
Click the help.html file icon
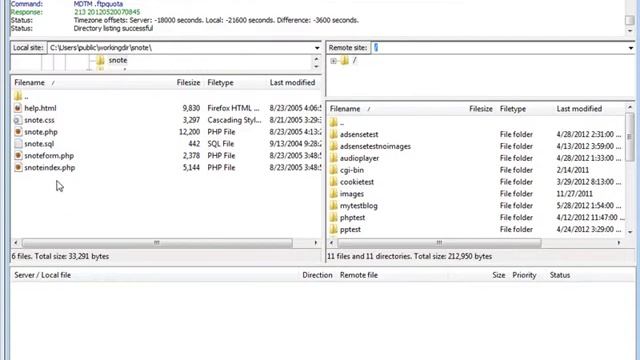(x=18, y=108)
